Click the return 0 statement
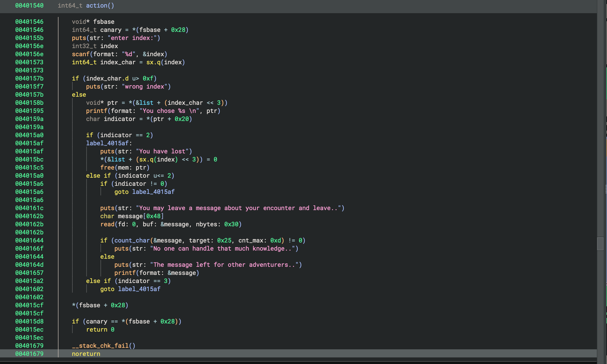 click(x=100, y=330)
